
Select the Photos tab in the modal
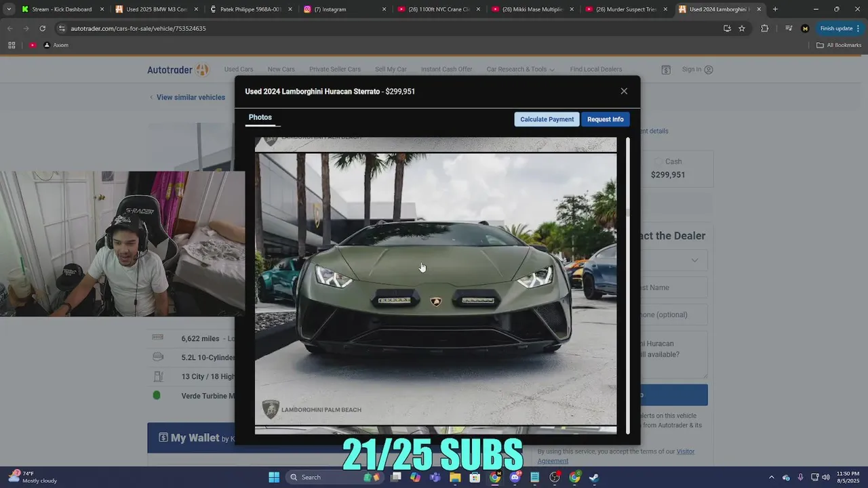260,117
